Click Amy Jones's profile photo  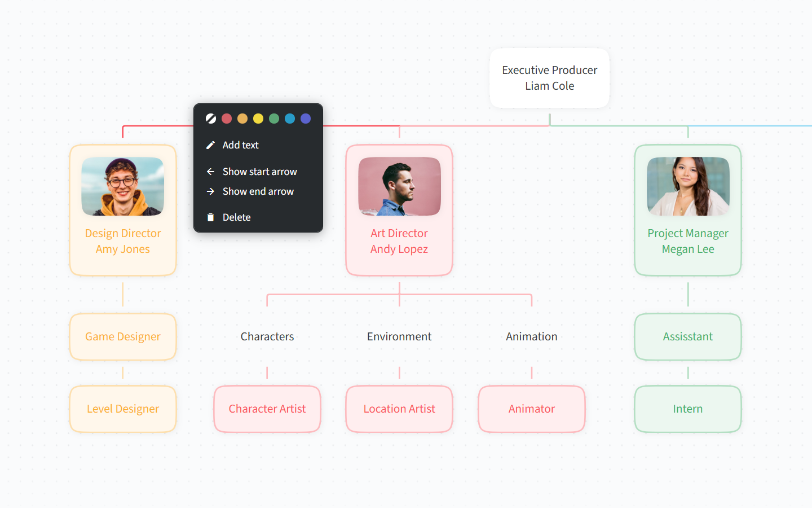pyautogui.click(x=123, y=186)
